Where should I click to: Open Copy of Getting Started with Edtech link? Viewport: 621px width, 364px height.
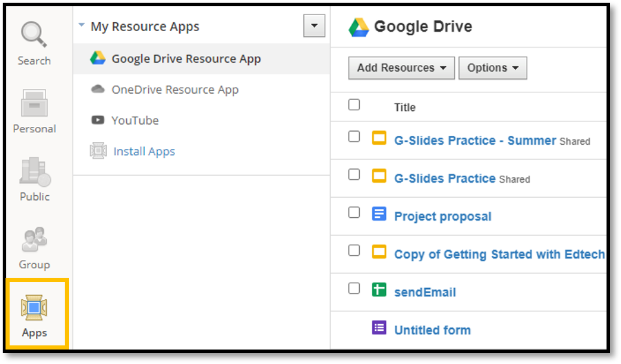pos(500,254)
